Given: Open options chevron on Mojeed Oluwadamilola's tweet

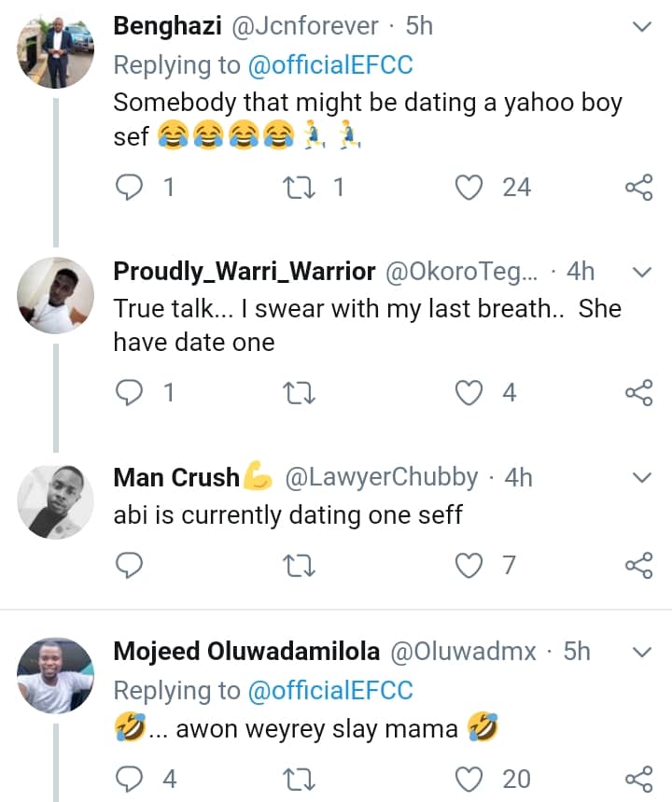Looking at the screenshot, I should pyautogui.click(x=641, y=651).
